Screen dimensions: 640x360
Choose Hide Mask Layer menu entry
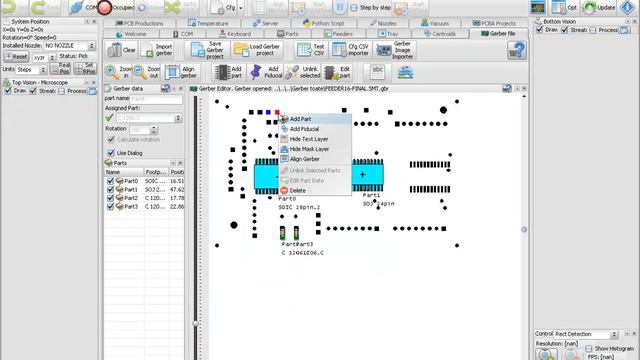click(315, 149)
